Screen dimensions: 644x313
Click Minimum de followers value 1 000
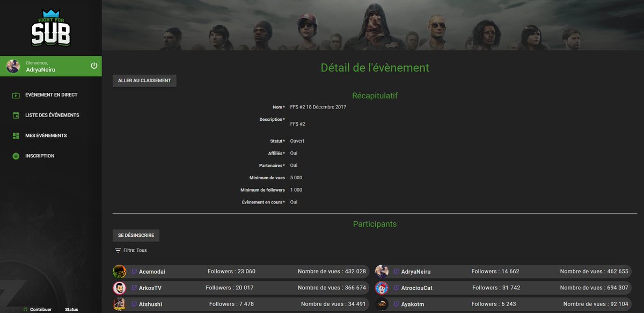[296, 190]
